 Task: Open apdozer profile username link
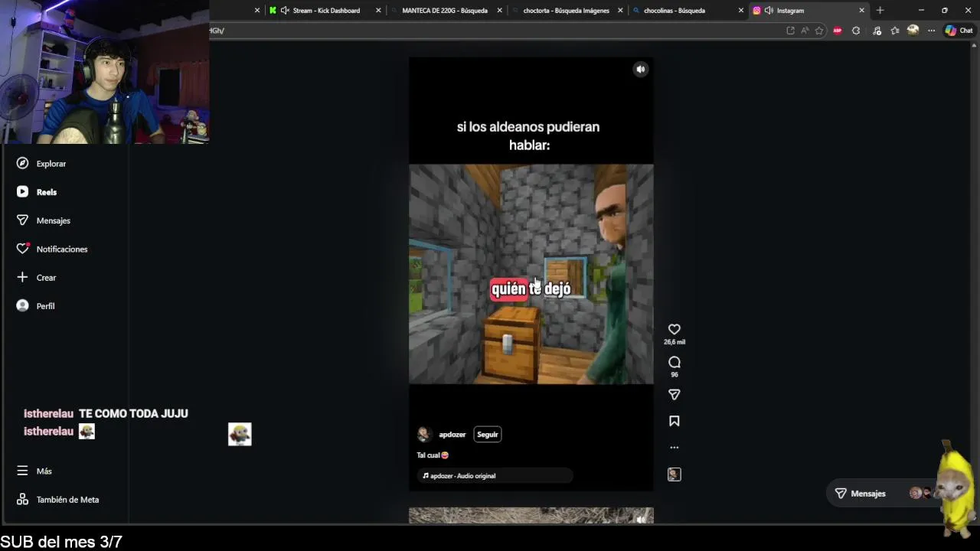coord(452,434)
